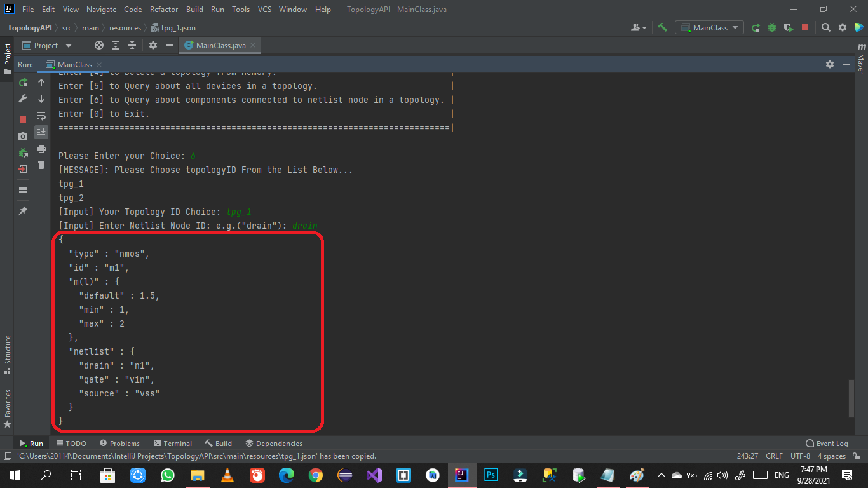This screenshot has width=868, height=488.
Task: Open the File menu
Action: [28, 10]
